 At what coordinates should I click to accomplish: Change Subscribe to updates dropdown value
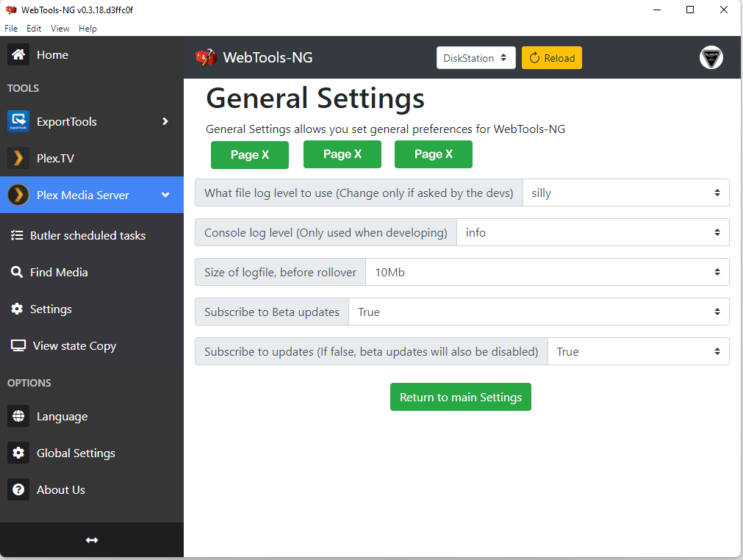638,351
